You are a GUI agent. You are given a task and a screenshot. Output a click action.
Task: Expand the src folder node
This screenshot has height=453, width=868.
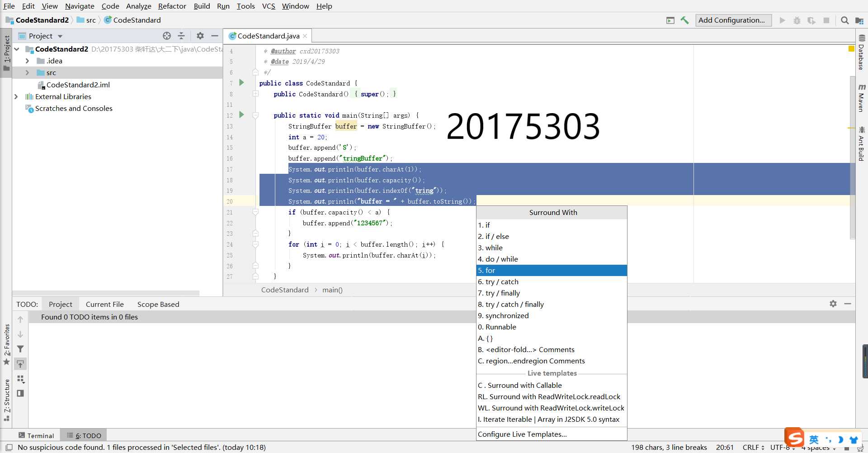27,72
